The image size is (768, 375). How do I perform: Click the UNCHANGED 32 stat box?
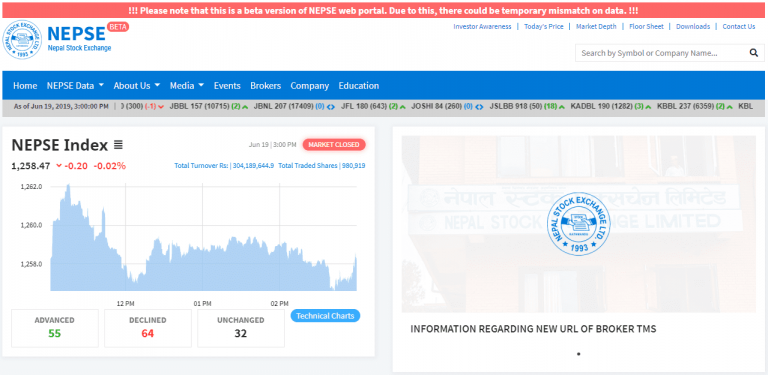(x=240, y=328)
